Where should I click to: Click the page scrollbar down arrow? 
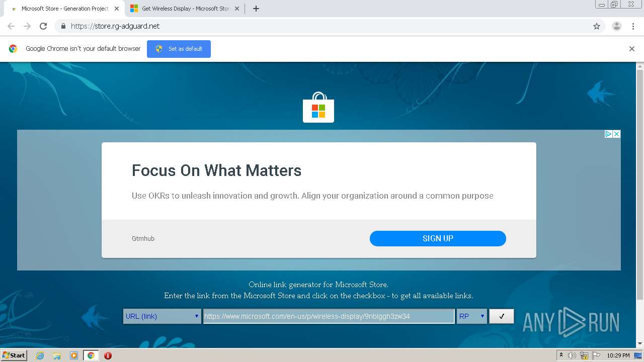point(640,344)
